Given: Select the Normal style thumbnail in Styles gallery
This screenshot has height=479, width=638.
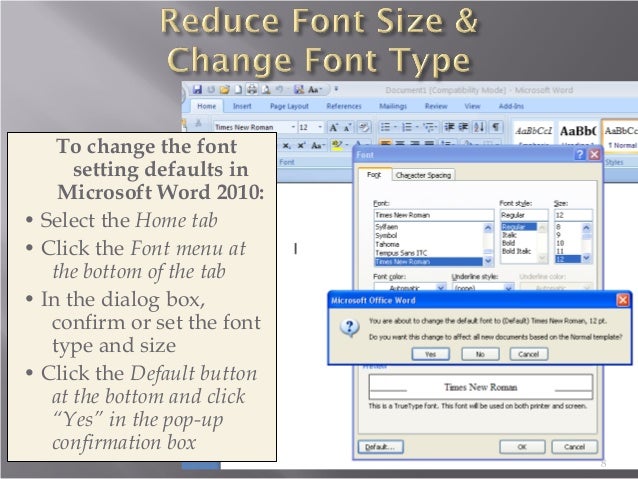Looking at the screenshot, I should tap(620, 136).
